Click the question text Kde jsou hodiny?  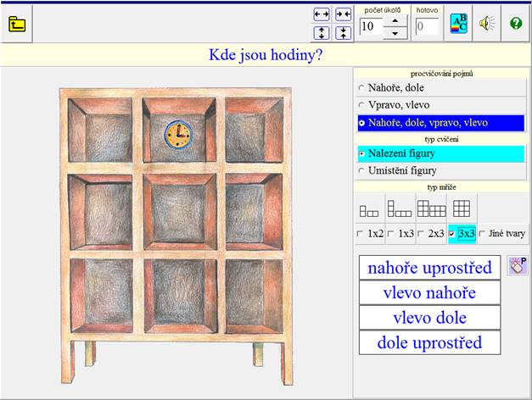point(266,55)
